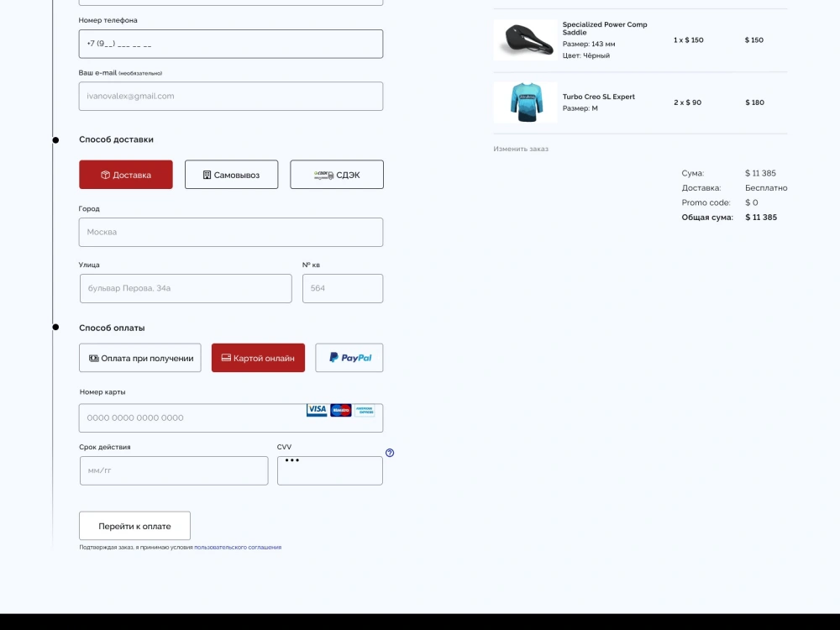Click the Общая сума total value
The image size is (840, 630).
coord(761,217)
